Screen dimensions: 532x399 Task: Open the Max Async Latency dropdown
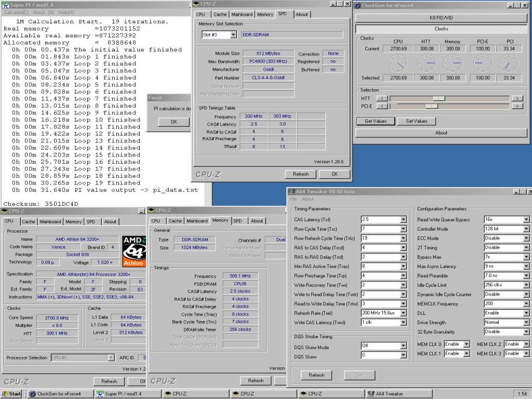pos(526,267)
